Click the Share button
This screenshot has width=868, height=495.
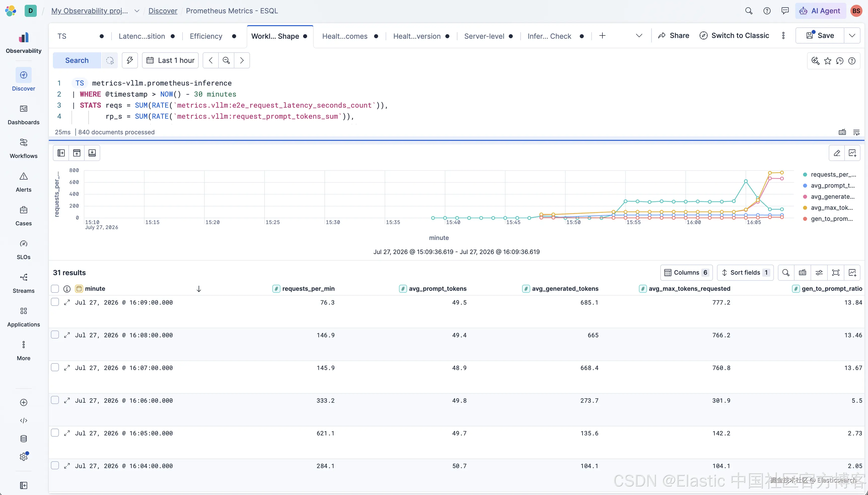[674, 36]
